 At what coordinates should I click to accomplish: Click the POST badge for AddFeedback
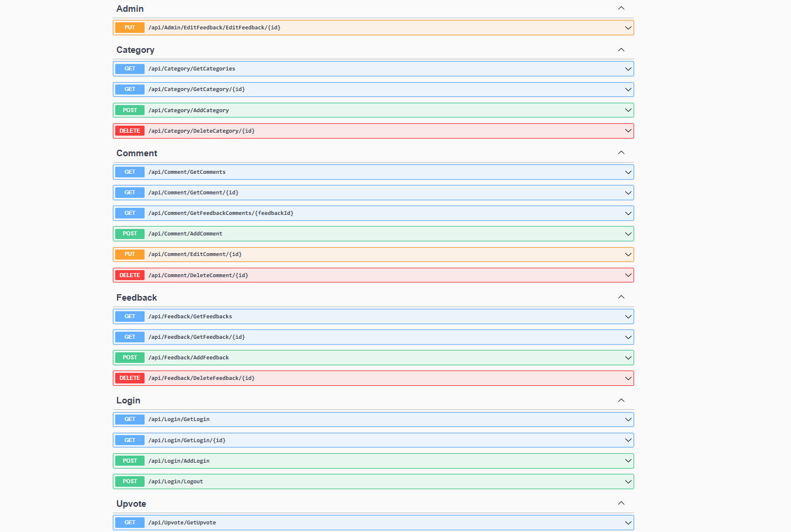pyautogui.click(x=129, y=358)
